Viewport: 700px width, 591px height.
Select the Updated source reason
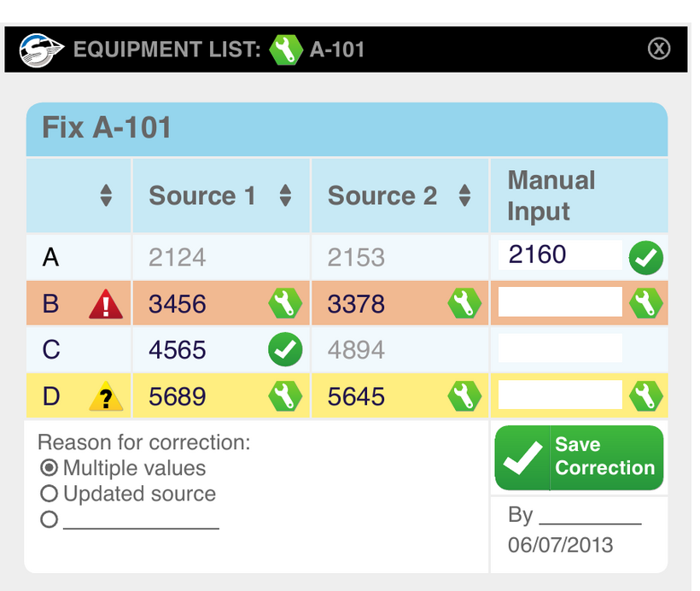click(x=50, y=494)
